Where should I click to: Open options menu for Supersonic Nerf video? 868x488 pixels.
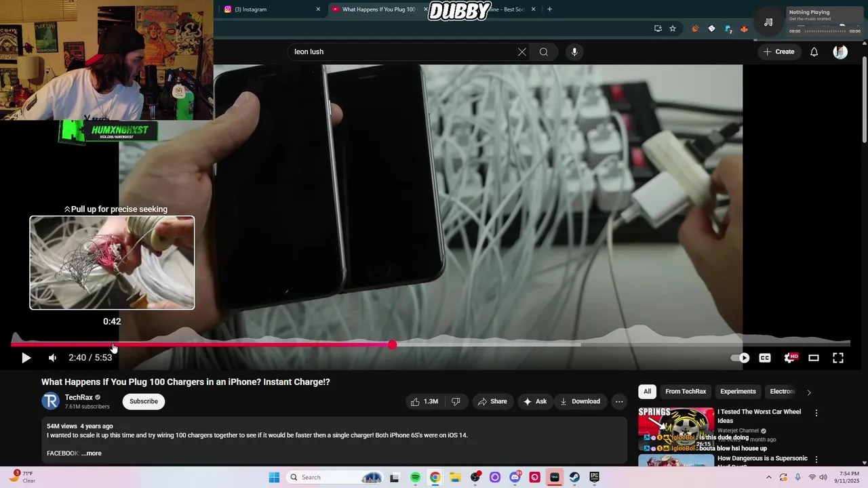[x=816, y=460]
